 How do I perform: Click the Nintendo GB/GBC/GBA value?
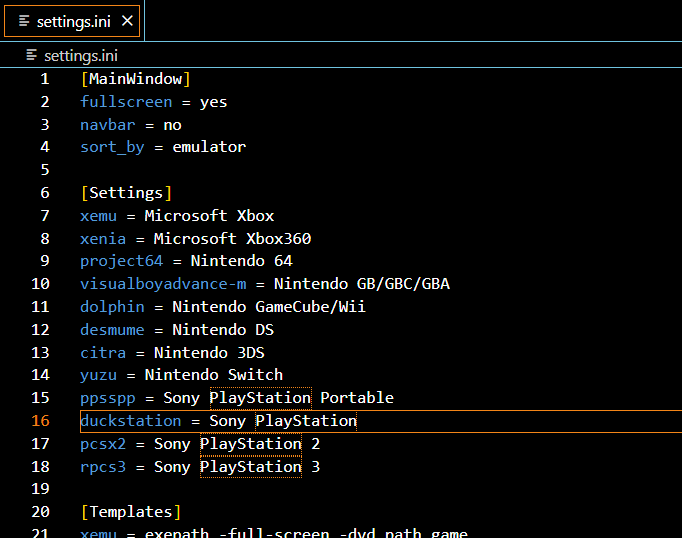(362, 284)
